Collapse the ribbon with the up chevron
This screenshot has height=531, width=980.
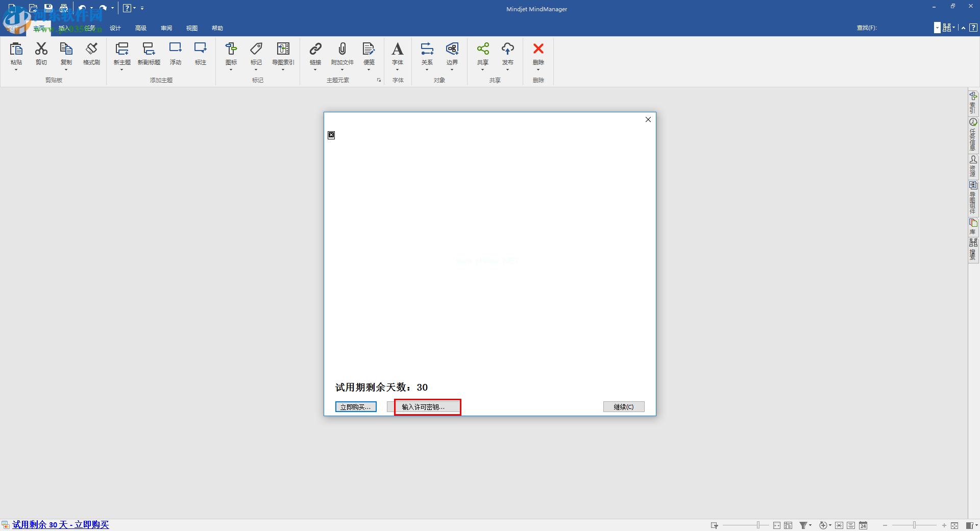[x=963, y=28]
